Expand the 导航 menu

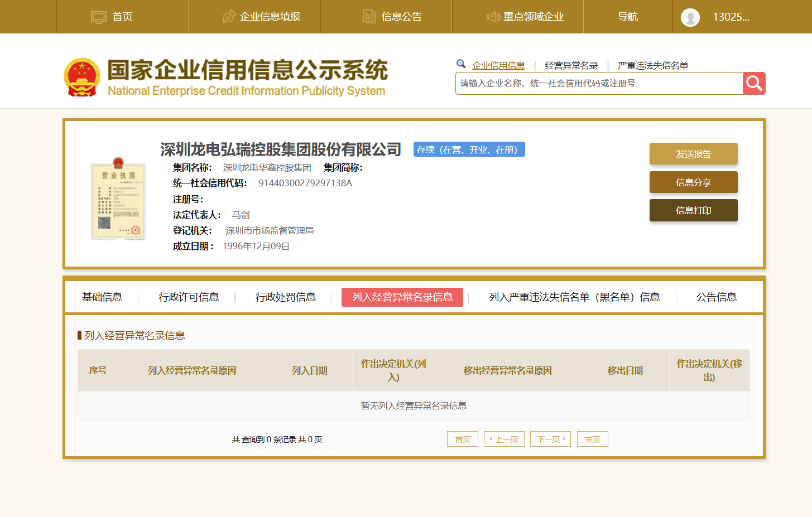pos(627,17)
